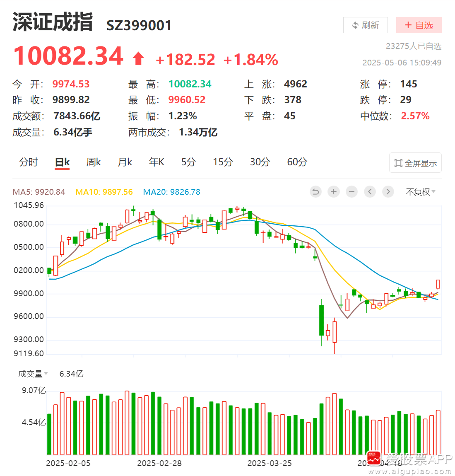The image size is (455, 476).
Task: Switch to the 分时 intraday tab
Action: point(28,162)
